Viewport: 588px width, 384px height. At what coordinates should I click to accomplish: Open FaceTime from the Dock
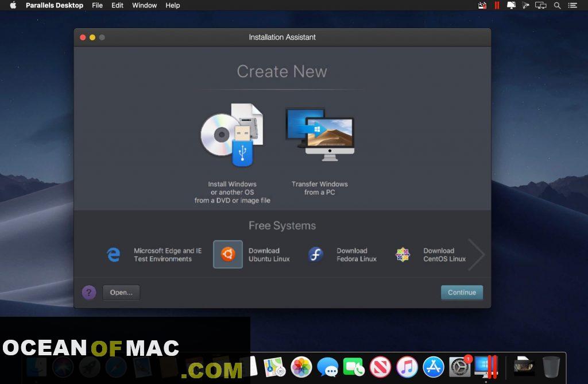(354, 367)
